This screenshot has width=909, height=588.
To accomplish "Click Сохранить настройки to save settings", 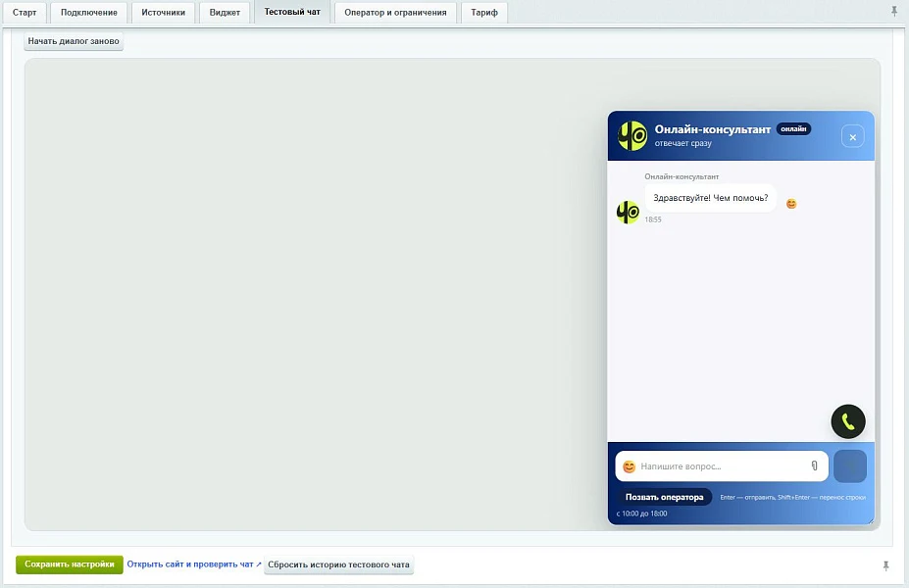I will pos(70,564).
